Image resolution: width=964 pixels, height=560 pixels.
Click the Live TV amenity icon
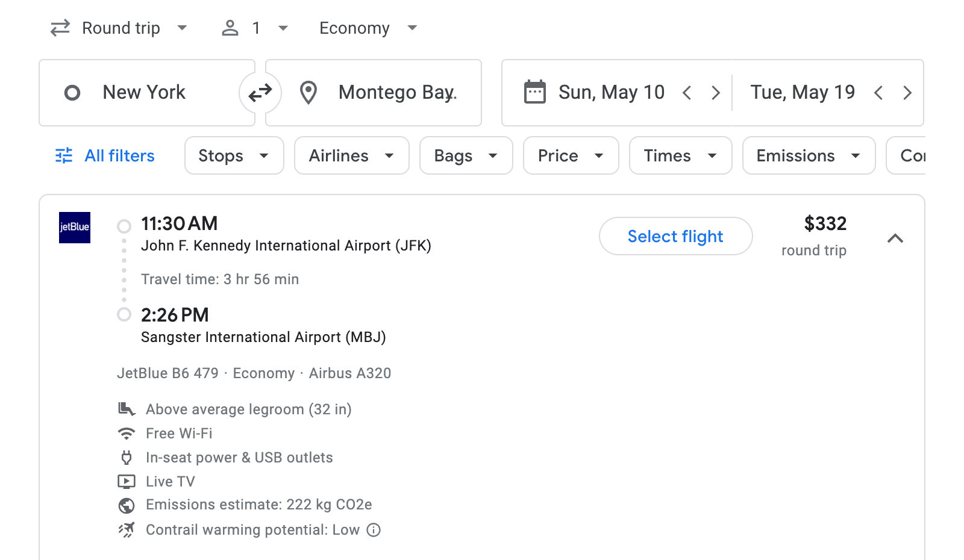pyautogui.click(x=127, y=481)
